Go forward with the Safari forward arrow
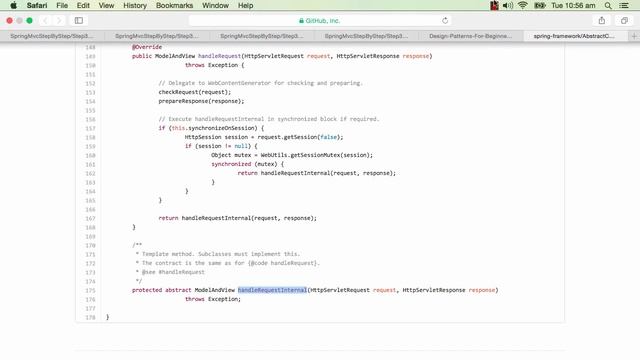 tap(59, 20)
